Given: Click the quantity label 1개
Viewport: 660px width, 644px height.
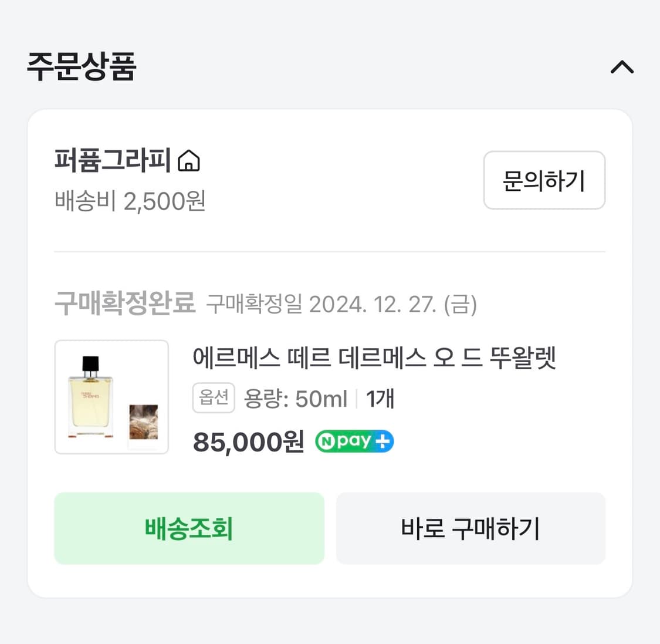Looking at the screenshot, I should [x=379, y=397].
